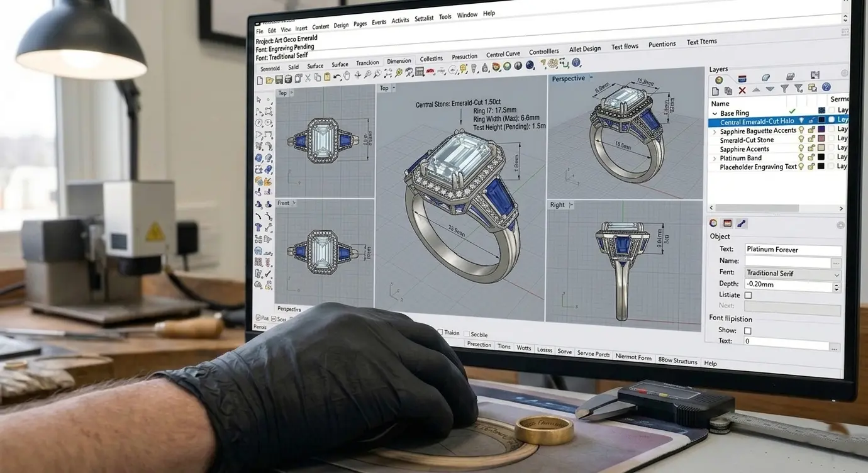868x473 pixels.
Task: Select the Pan hand tool
Action: (x=347, y=76)
